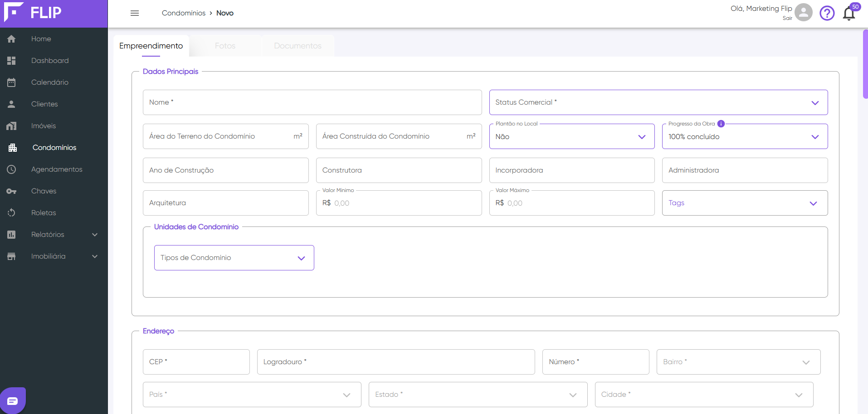Click the FLIP logo

pos(33,12)
